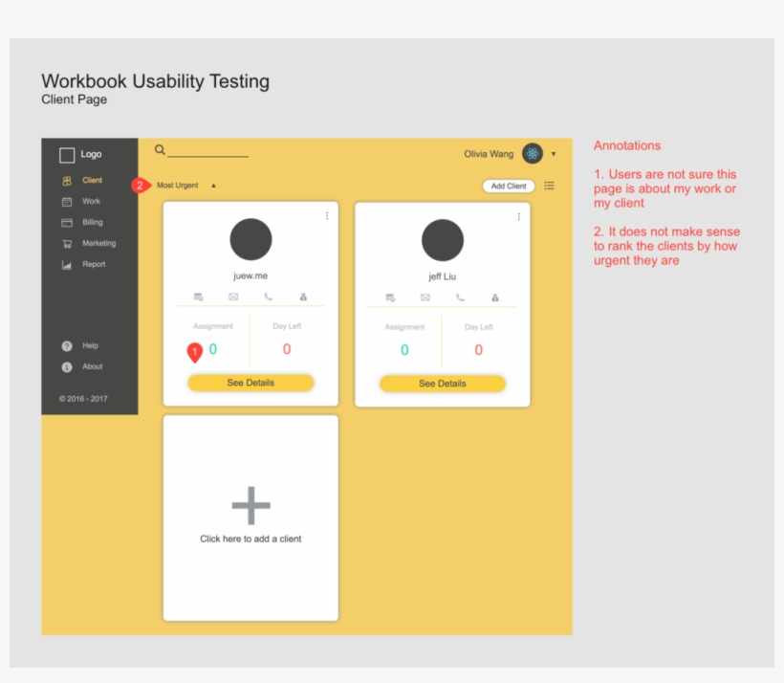Open the Help link in sidebar
This screenshot has height=683, width=784.
pos(89,346)
